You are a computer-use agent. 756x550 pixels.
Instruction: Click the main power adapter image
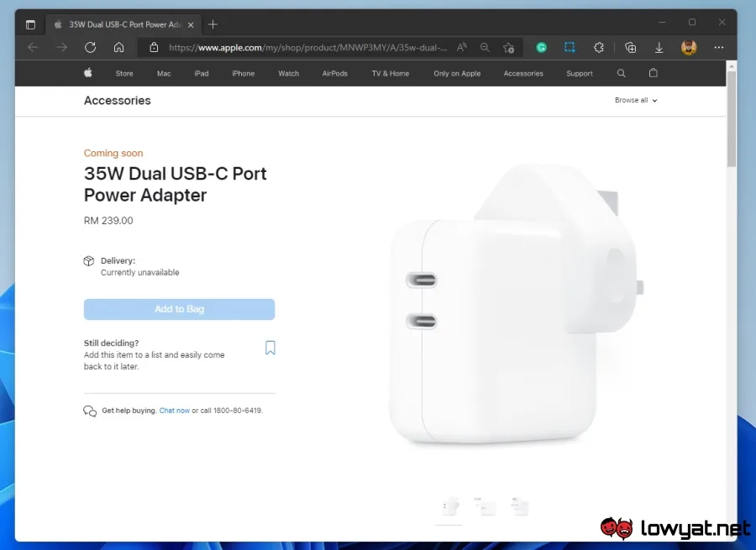pos(516,304)
